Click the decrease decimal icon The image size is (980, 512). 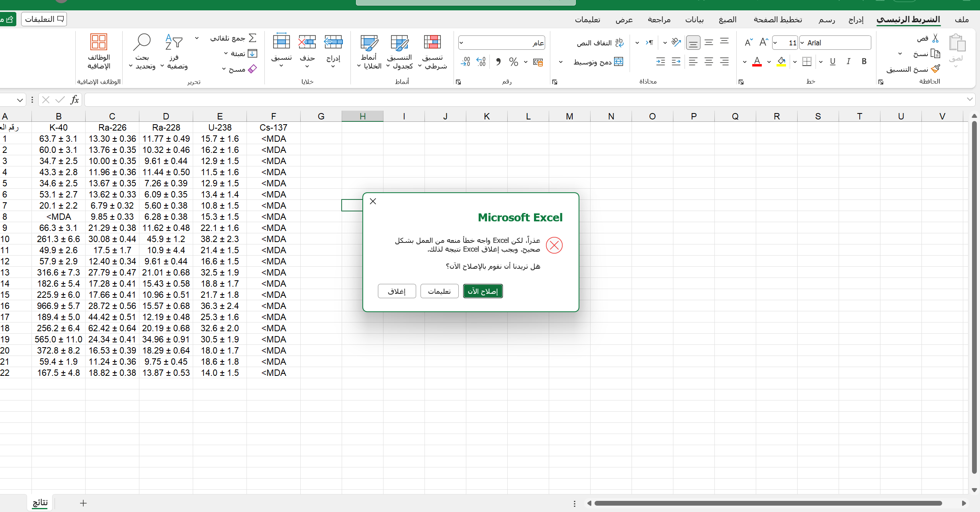point(466,62)
